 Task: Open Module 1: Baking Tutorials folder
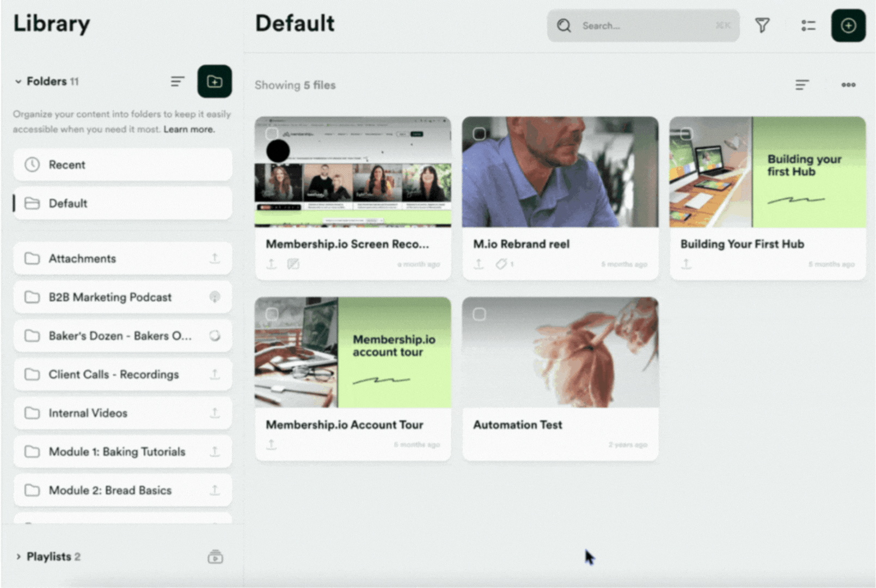(x=122, y=451)
